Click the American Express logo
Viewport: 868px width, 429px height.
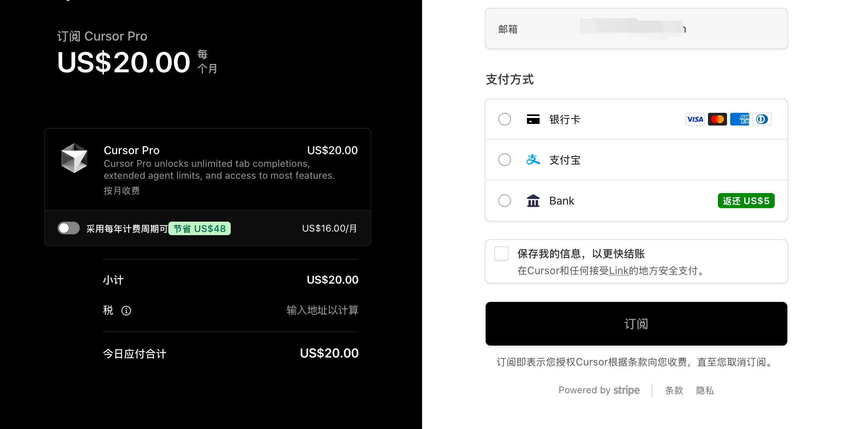(x=739, y=119)
